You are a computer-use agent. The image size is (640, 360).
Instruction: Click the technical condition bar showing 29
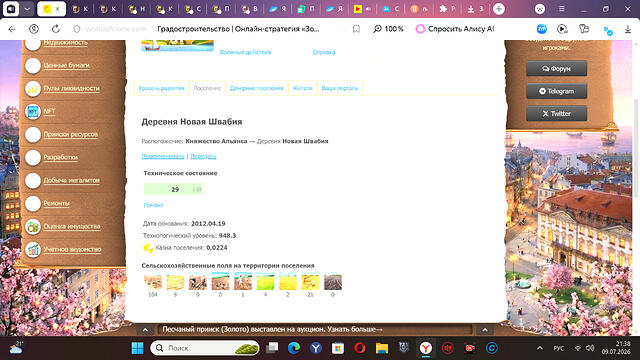pyautogui.click(x=174, y=189)
